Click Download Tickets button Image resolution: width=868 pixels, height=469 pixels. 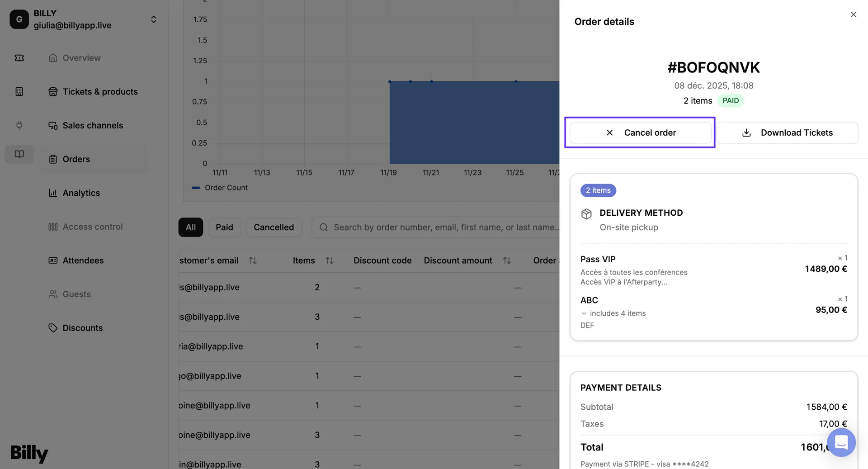coord(787,133)
